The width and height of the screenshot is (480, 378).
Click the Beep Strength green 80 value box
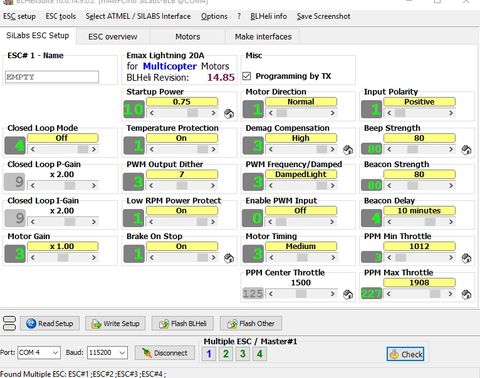372,149
